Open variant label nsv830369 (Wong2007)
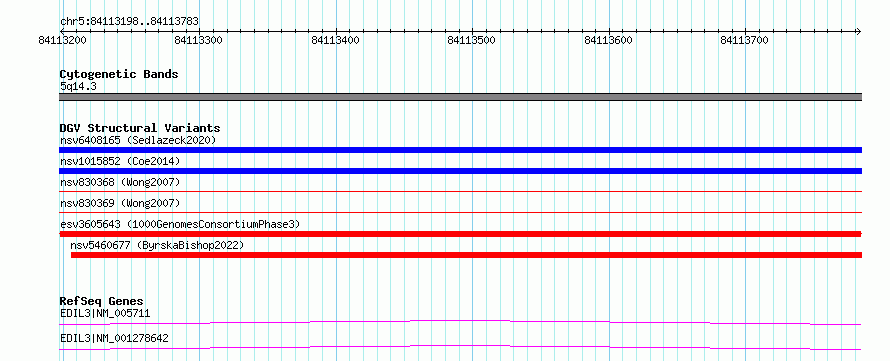The width and height of the screenshot is (890, 361). pos(120,203)
